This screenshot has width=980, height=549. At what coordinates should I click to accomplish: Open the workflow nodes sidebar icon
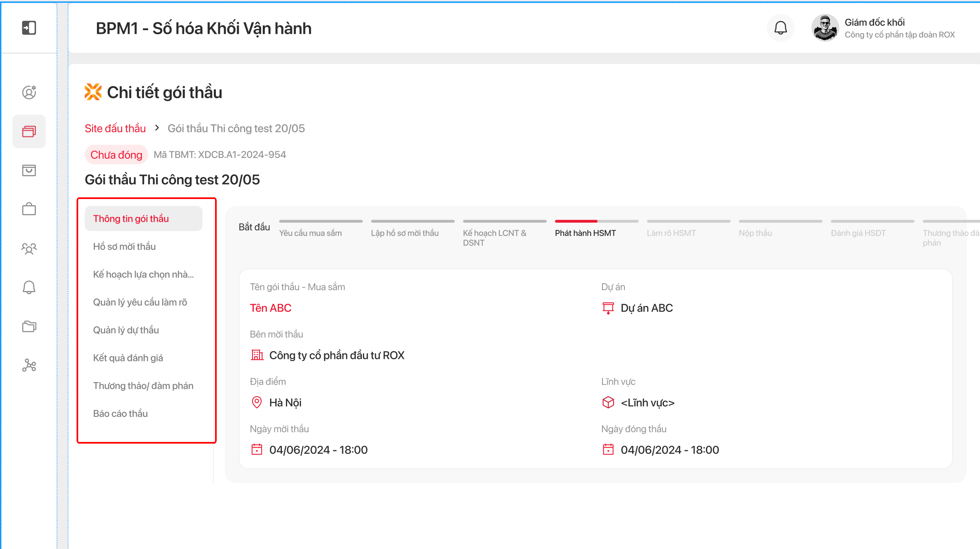[x=29, y=365]
